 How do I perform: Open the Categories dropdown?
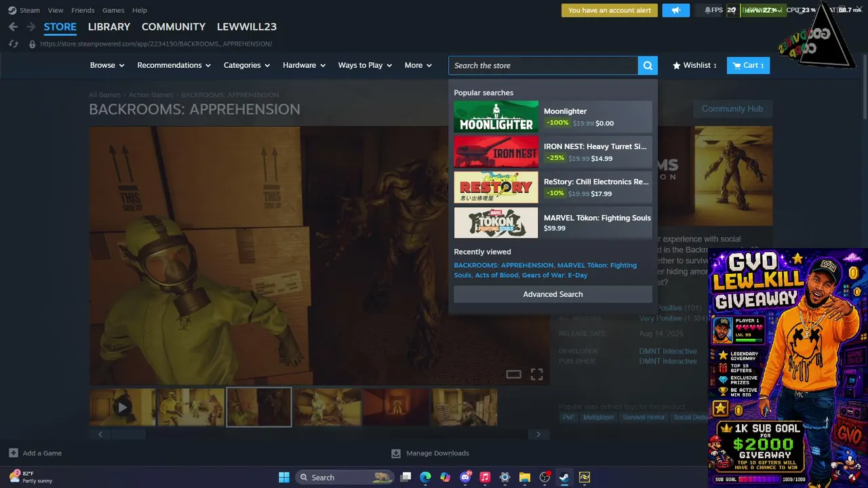point(247,65)
